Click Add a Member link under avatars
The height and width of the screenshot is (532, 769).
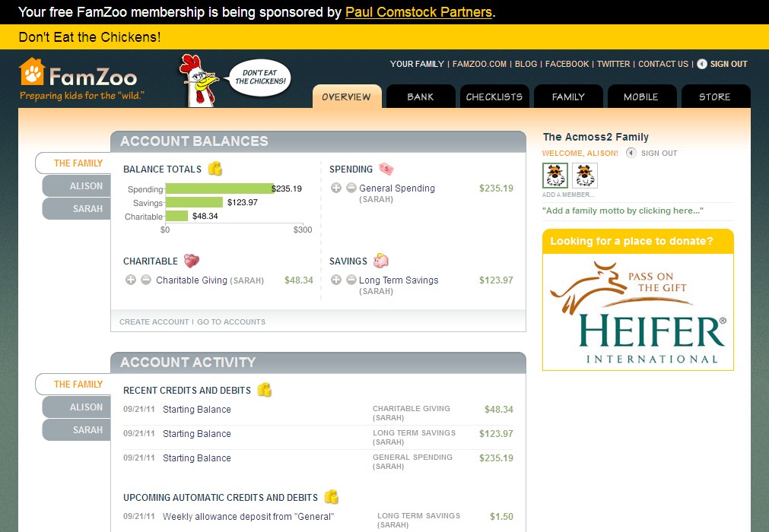567,195
